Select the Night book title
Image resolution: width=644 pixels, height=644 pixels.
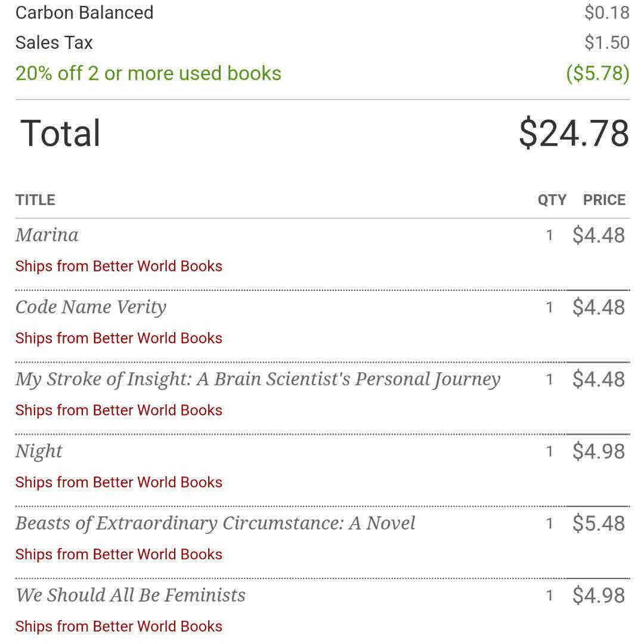click(39, 451)
